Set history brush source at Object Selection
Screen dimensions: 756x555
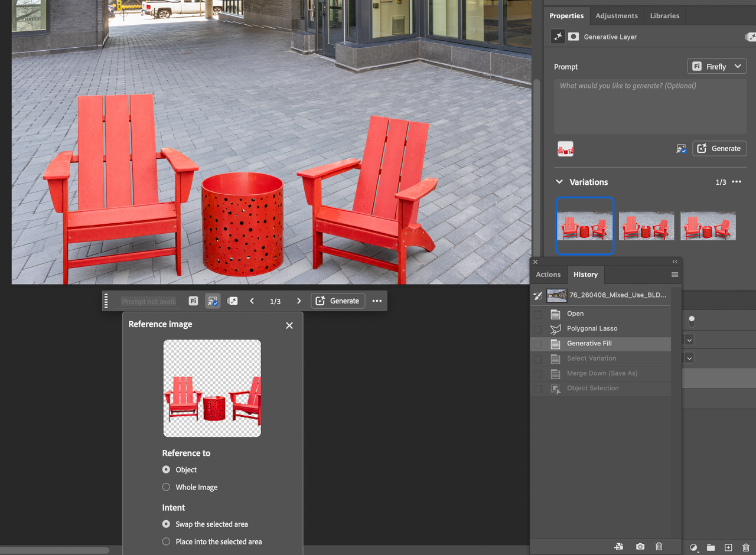(x=537, y=389)
